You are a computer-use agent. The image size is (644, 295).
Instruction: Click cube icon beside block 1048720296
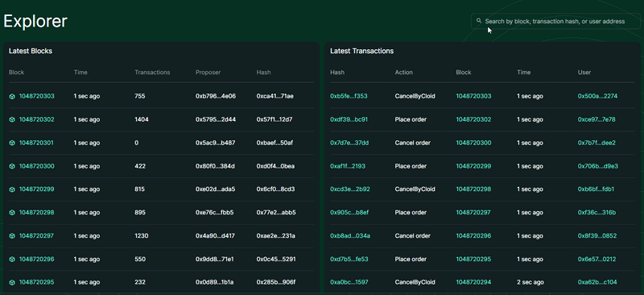click(12, 260)
